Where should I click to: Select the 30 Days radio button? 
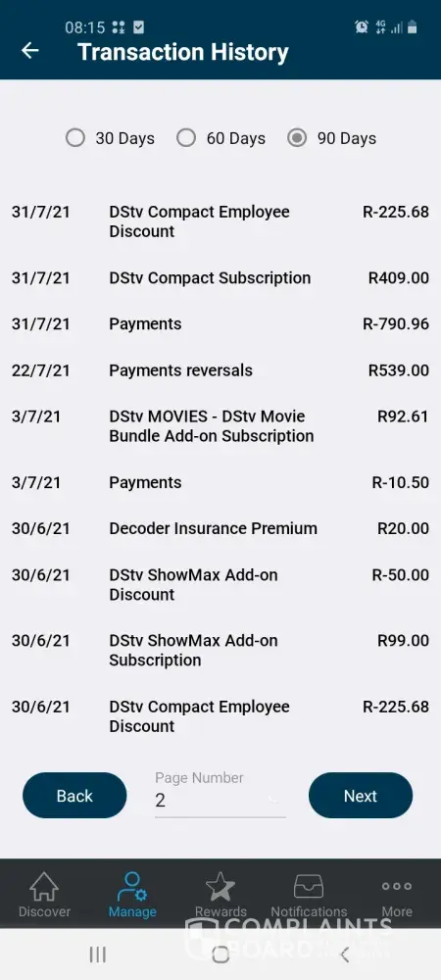(74, 137)
